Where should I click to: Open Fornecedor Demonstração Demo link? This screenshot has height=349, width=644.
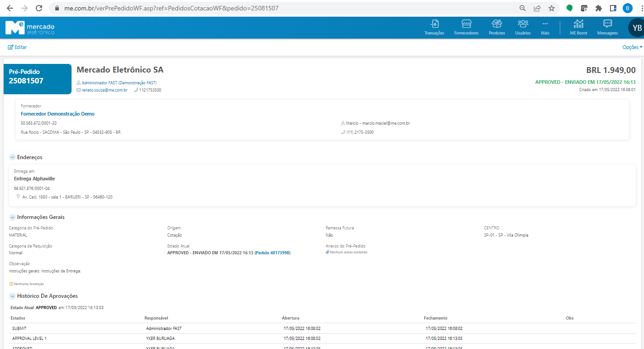(x=58, y=114)
